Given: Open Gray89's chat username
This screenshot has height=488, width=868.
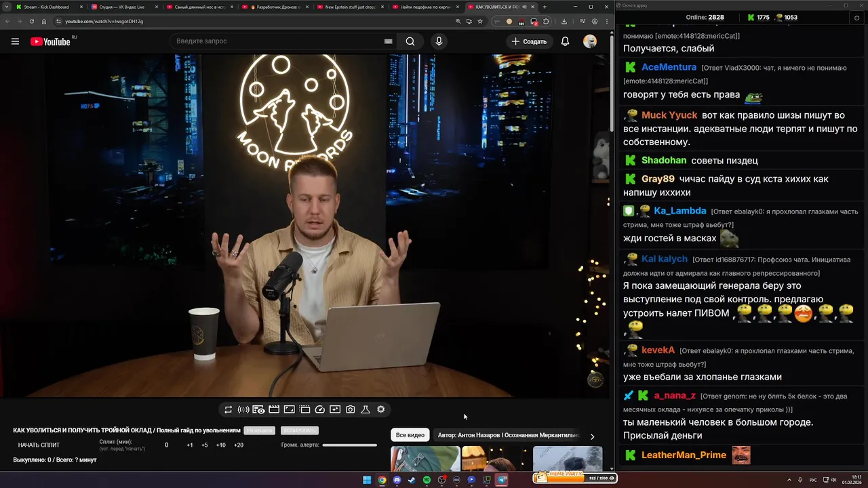Looking at the screenshot, I should [x=658, y=179].
